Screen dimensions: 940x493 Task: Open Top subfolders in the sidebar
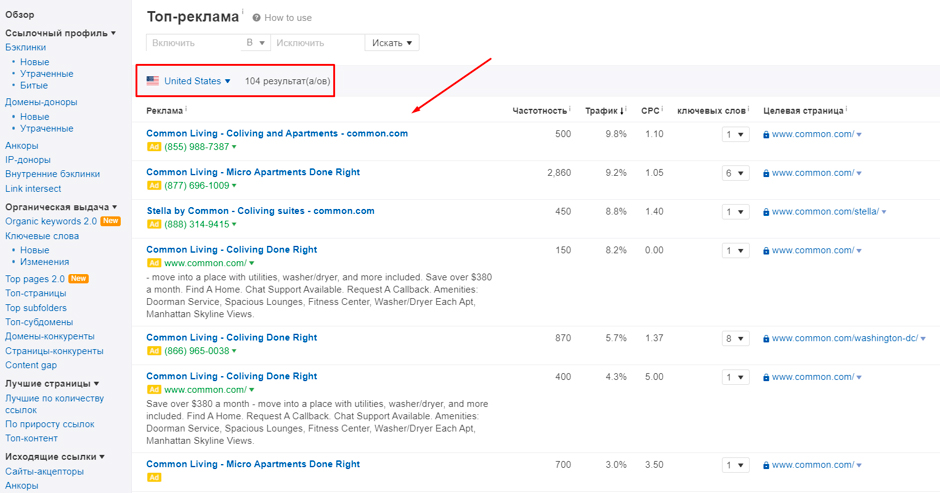click(36, 308)
